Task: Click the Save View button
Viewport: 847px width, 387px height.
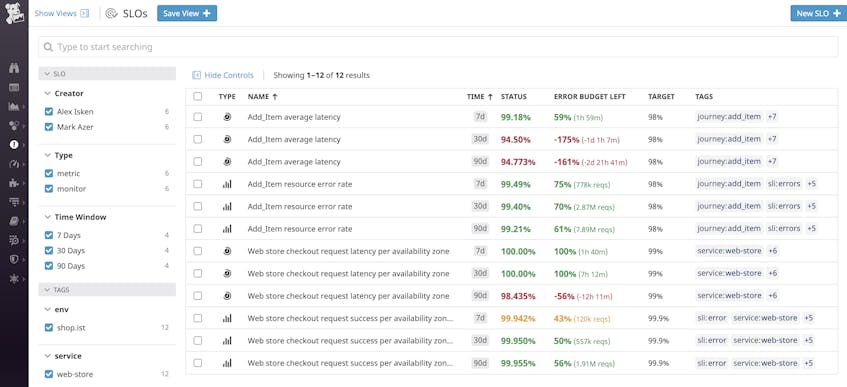Action: click(x=187, y=14)
